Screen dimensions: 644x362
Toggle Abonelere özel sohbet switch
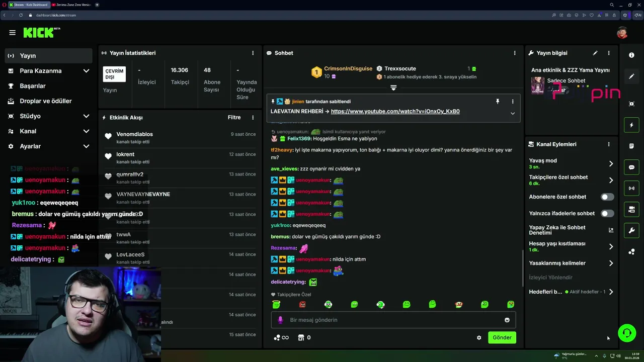(607, 197)
